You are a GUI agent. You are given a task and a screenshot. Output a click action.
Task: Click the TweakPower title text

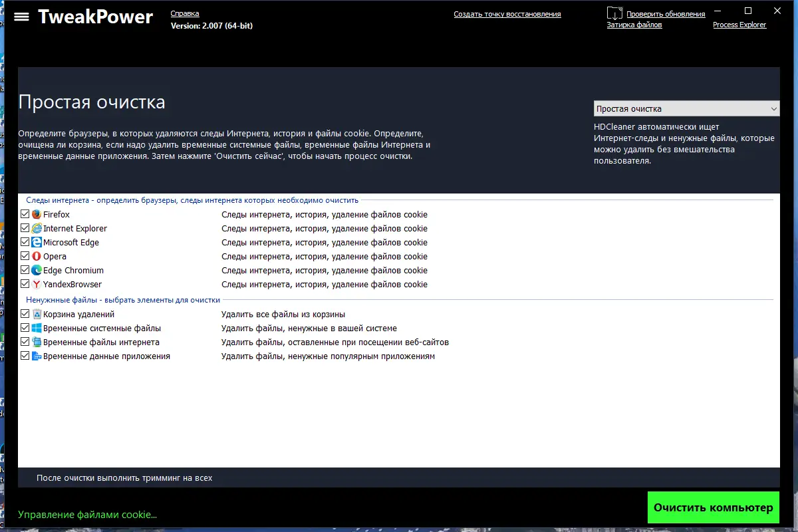pos(96,17)
